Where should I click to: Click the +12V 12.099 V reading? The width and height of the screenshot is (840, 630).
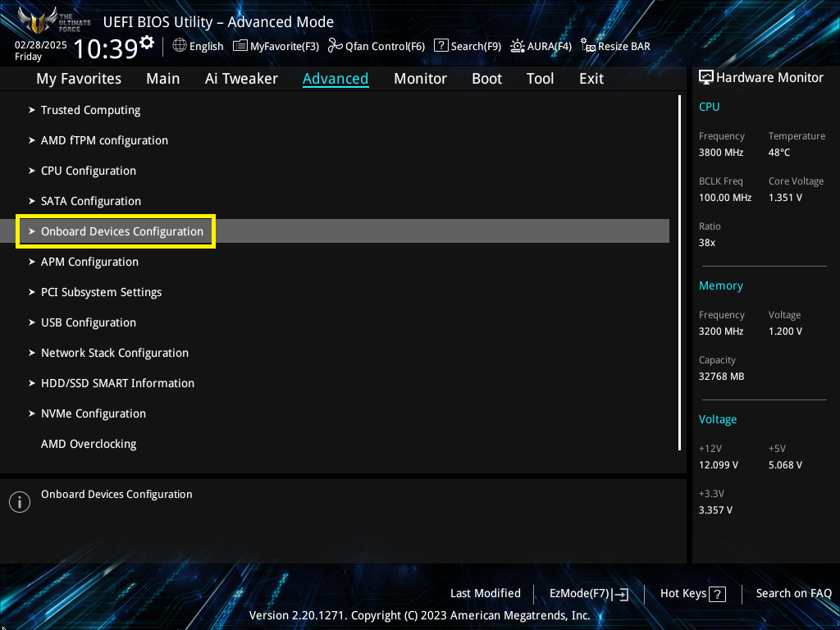(x=718, y=465)
